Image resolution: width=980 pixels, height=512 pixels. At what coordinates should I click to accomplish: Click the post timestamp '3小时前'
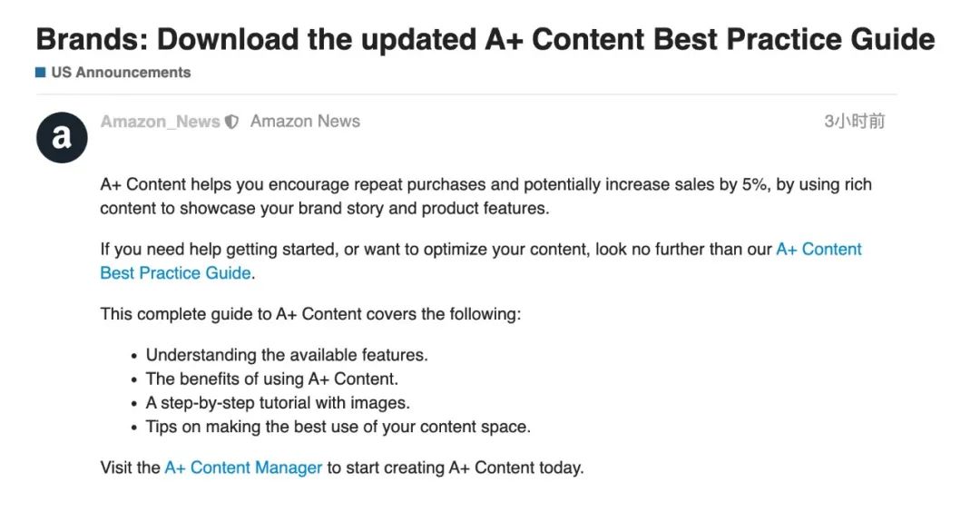pyautogui.click(x=854, y=122)
